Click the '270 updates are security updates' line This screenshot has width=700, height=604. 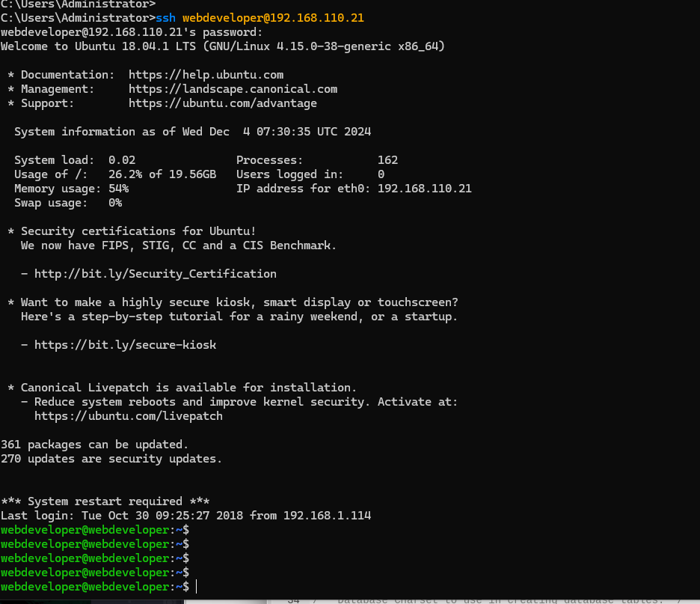click(x=111, y=459)
